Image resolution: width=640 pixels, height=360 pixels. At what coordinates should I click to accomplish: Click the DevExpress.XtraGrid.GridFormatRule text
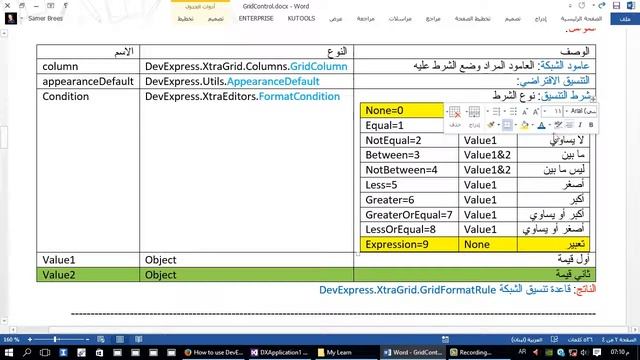407,290
